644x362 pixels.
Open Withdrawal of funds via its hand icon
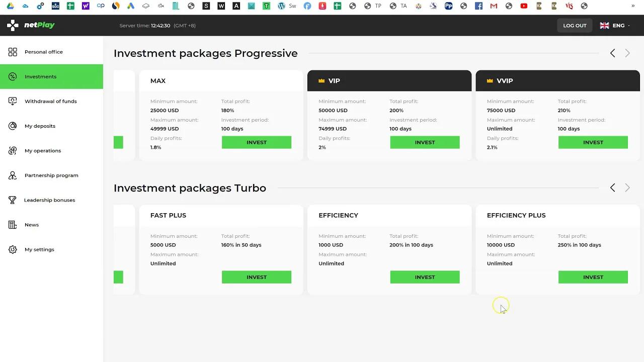(13, 101)
